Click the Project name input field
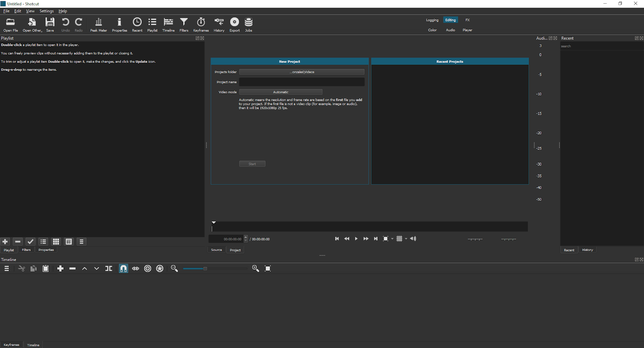Screen dimensions: 644x348 coord(302,82)
